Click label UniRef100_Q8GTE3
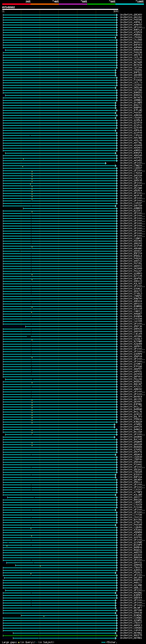The height and width of the screenshot is (644, 146). point(131,55)
